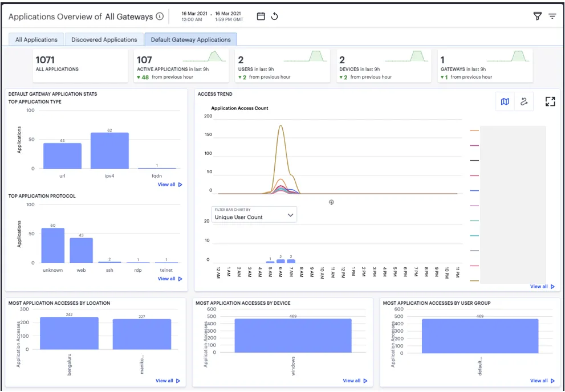565x392 pixels.
Task: Click the small circular marker below the trend chart
Action: [x=331, y=202]
